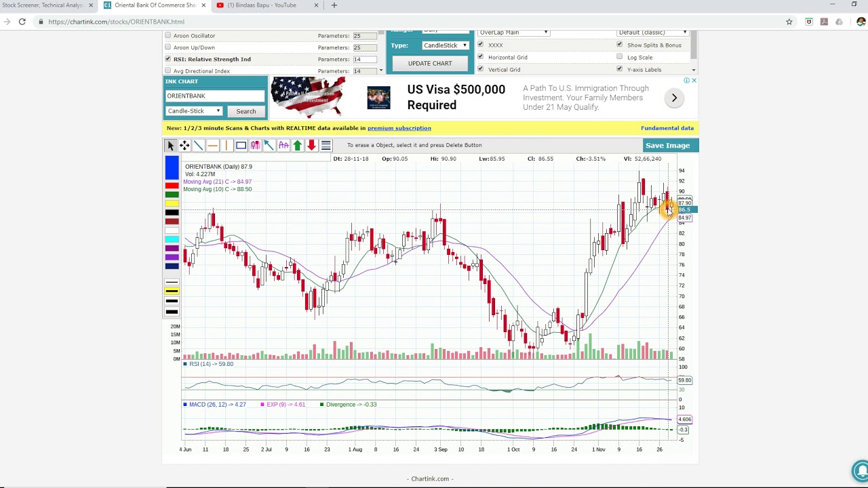Viewport: 868px width, 488px height.
Task: Open the Fundamental data link
Action: (x=667, y=128)
